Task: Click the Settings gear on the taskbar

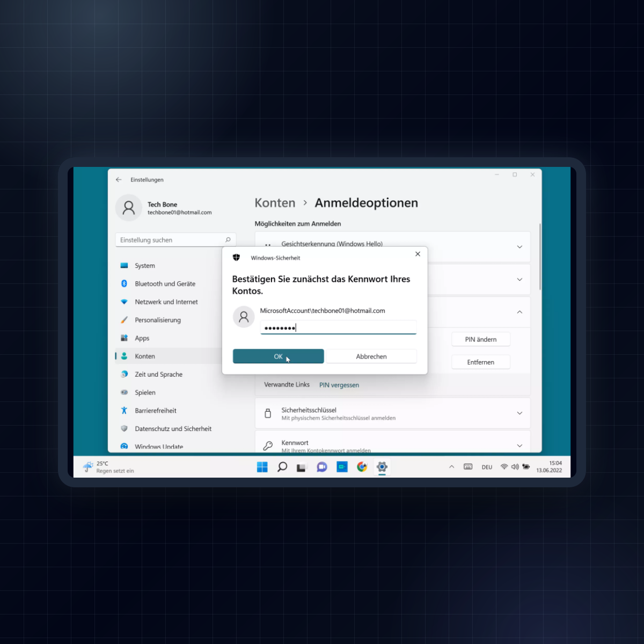Action: click(382, 467)
